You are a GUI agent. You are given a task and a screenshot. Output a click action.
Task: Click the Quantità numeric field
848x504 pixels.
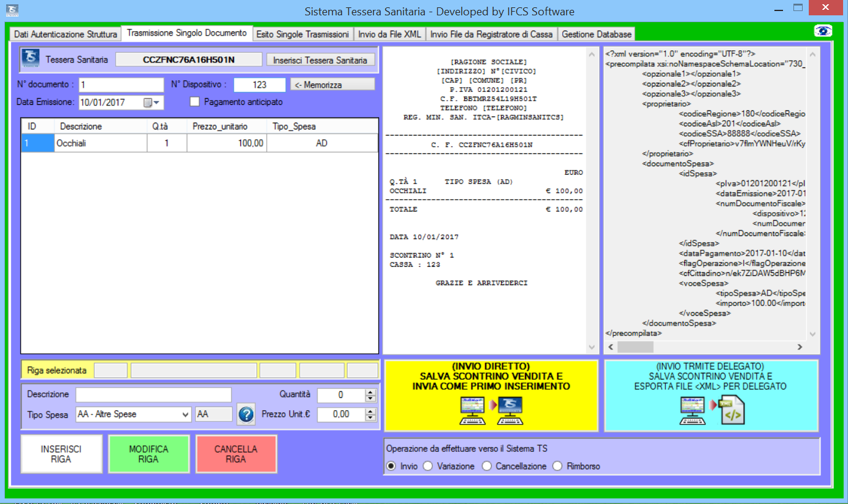[x=341, y=395]
